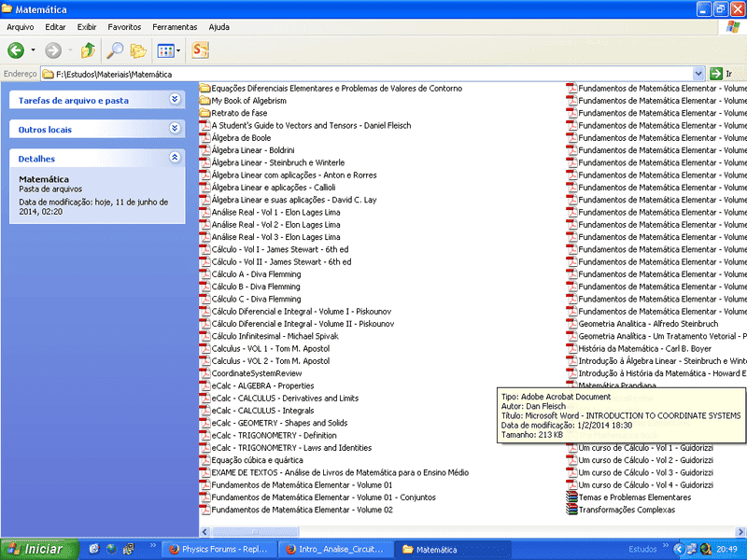Image resolution: width=747 pixels, height=560 pixels.
Task: Expand the Outros locais panel
Action: [175, 129]
